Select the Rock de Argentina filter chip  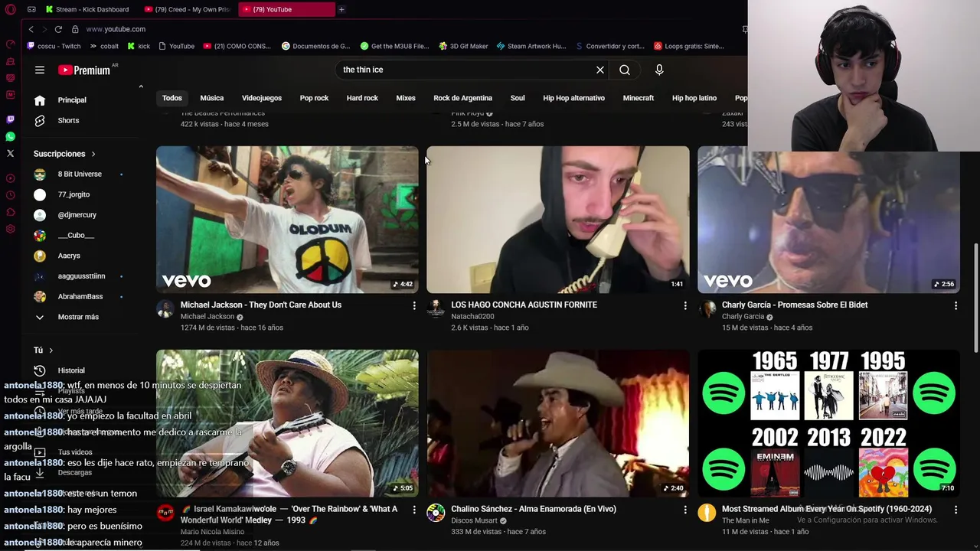point(463,98)
